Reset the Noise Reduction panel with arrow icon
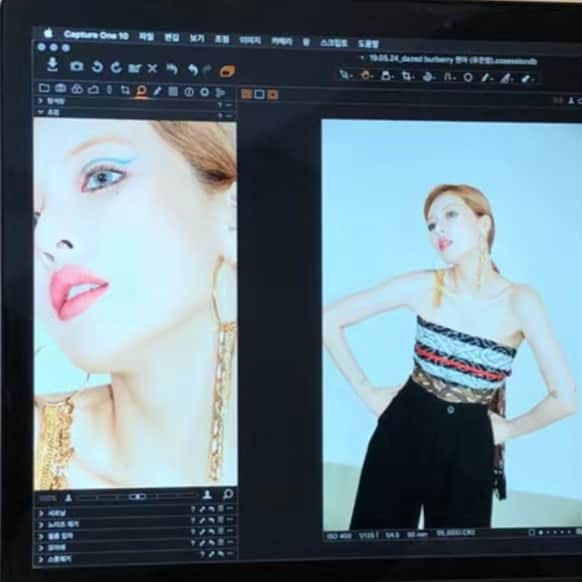The image size is (582, 582). [x=211, y=520]
